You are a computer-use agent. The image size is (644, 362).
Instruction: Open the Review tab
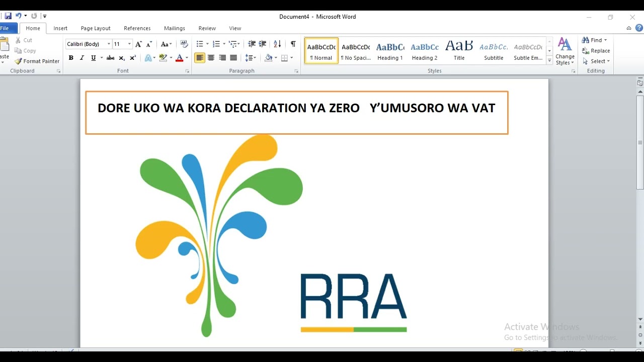(207, 29)
